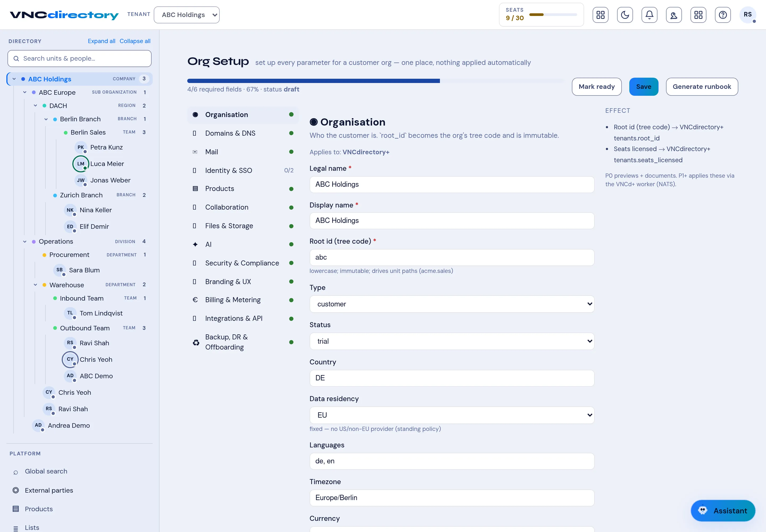The width and height of the screenshot is (766, 532).
Task: Select the RS avatar under Outbound Team
Action: (x=70, y=343)
